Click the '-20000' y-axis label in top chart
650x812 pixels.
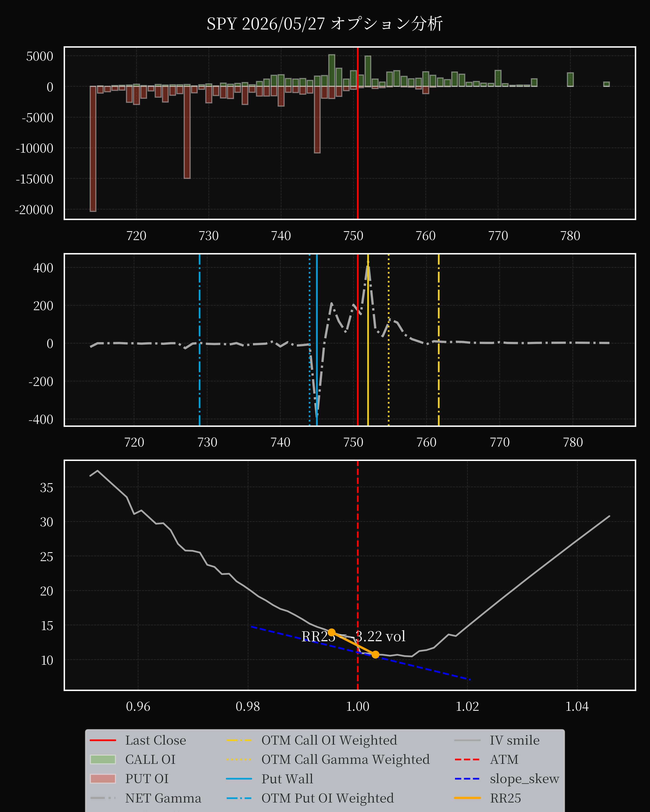pyautogui.click(x=34, y=210)
